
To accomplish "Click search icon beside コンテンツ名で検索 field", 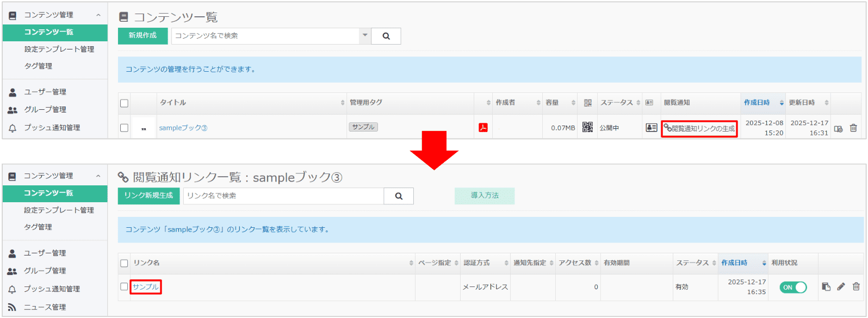I will point(386,36).
